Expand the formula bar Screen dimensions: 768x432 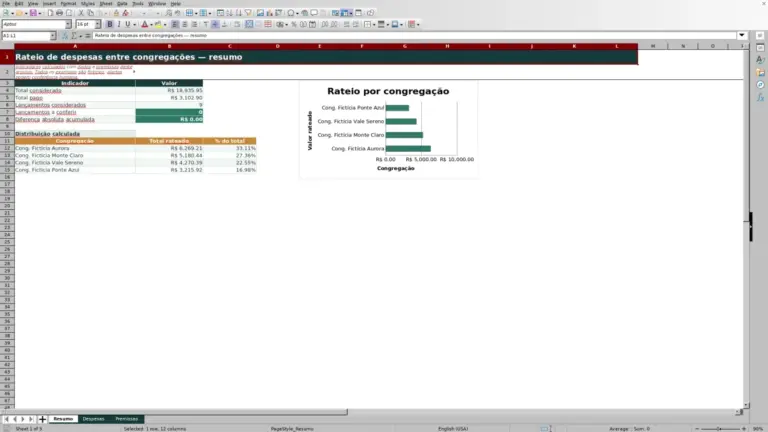tap(742, 35)
